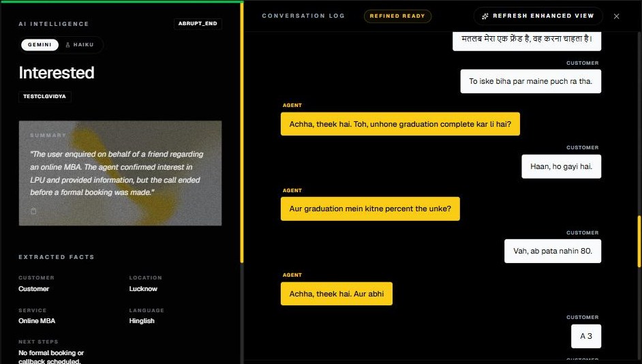642x364 pixels.
Task: Click the 'Online MBA' service value
Action: pyautogui.click(x=37, y=320)
